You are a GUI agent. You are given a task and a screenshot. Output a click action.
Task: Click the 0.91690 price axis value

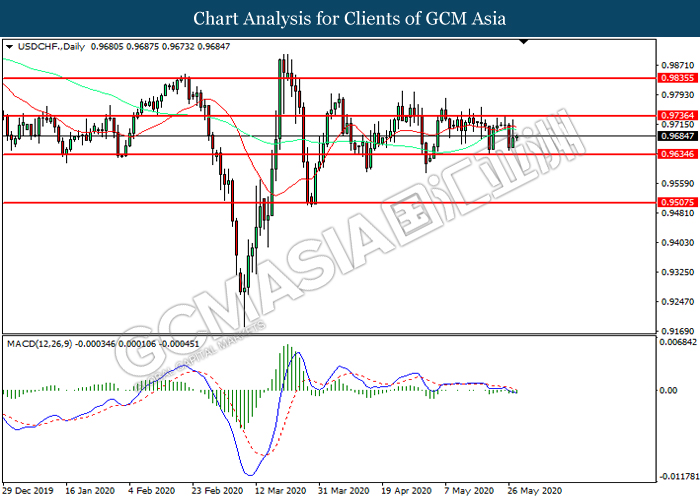[677, 330]
